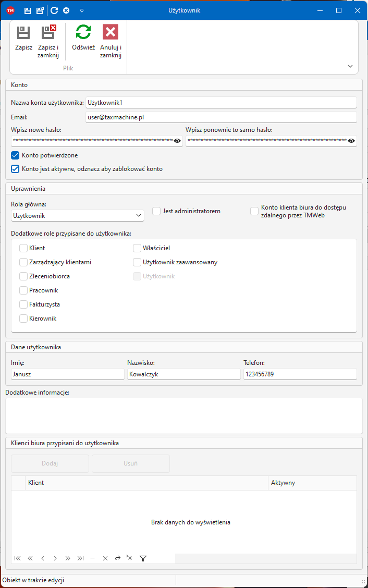
Task: Click the Klient column header
Action: click(146, 483)
